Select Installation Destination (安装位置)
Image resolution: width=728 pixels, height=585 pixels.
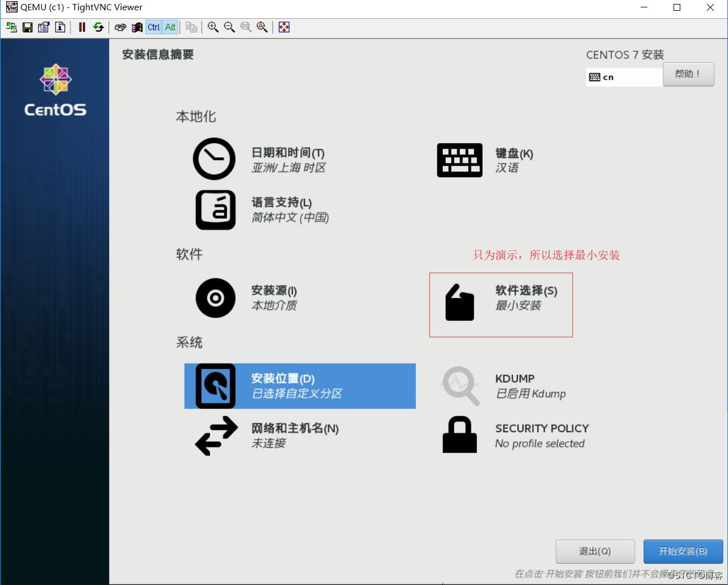pyautogui.click(x=300, y=386)
